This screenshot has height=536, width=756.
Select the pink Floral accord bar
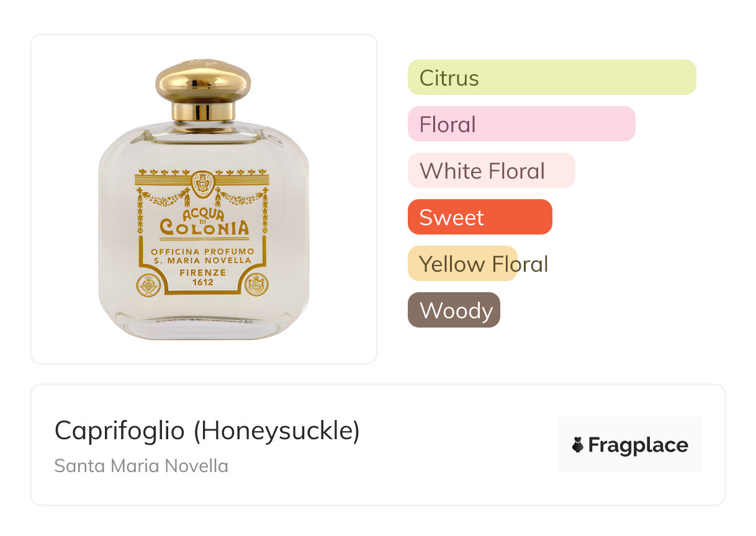521,124
